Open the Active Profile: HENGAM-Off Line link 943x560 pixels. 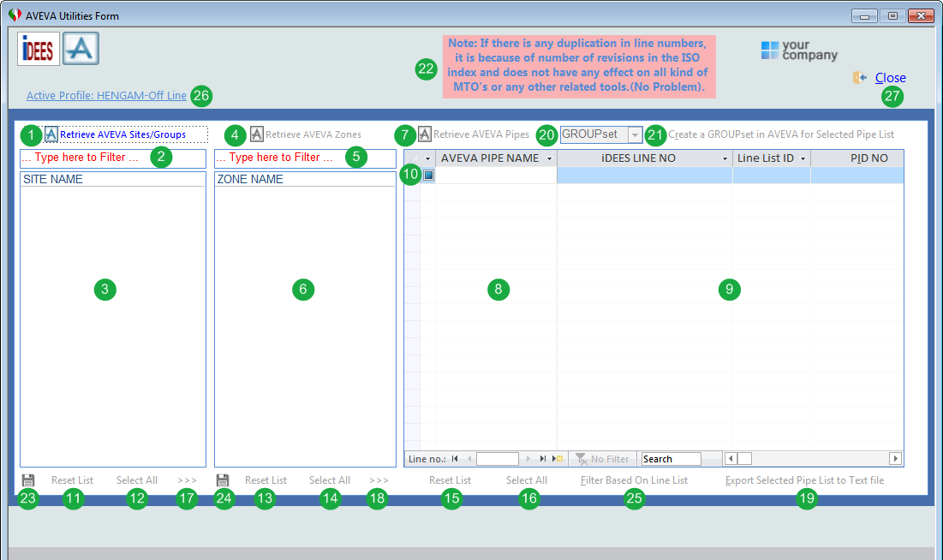[x=106, y=95]
